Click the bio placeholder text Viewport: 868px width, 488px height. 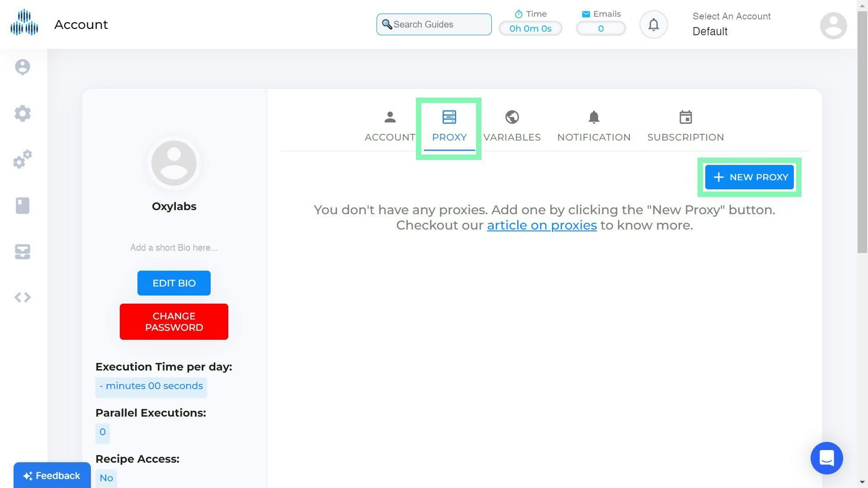point(174,248)
